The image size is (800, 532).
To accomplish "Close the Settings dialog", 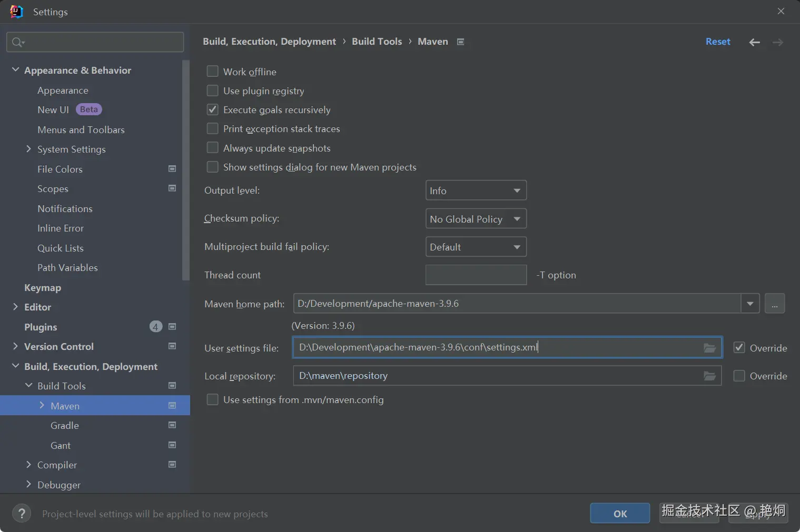I will (781, 12).
